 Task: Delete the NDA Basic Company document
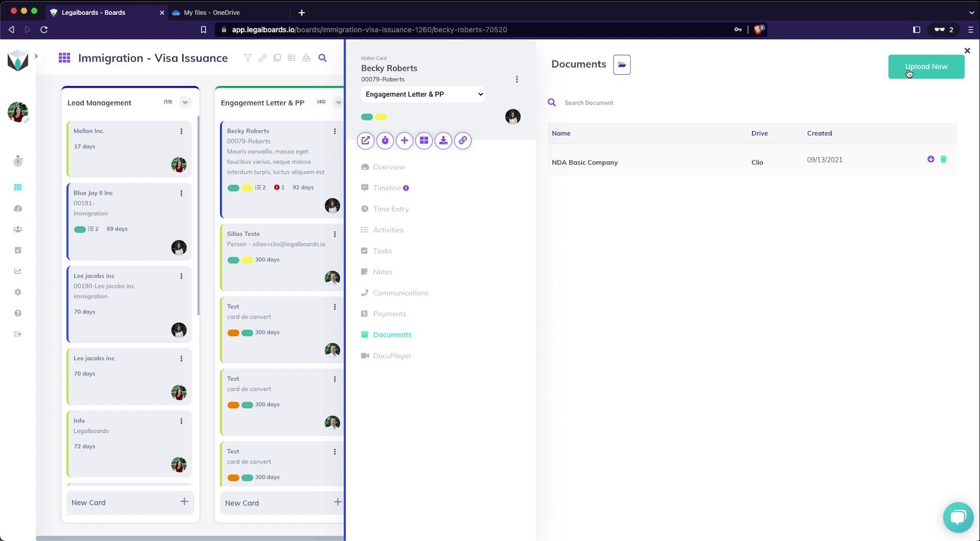943,159
